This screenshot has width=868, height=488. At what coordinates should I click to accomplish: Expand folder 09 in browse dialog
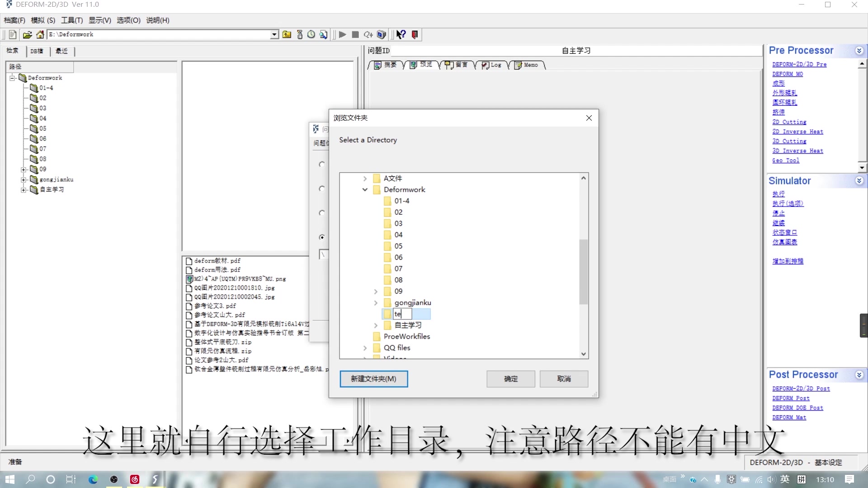376,291
